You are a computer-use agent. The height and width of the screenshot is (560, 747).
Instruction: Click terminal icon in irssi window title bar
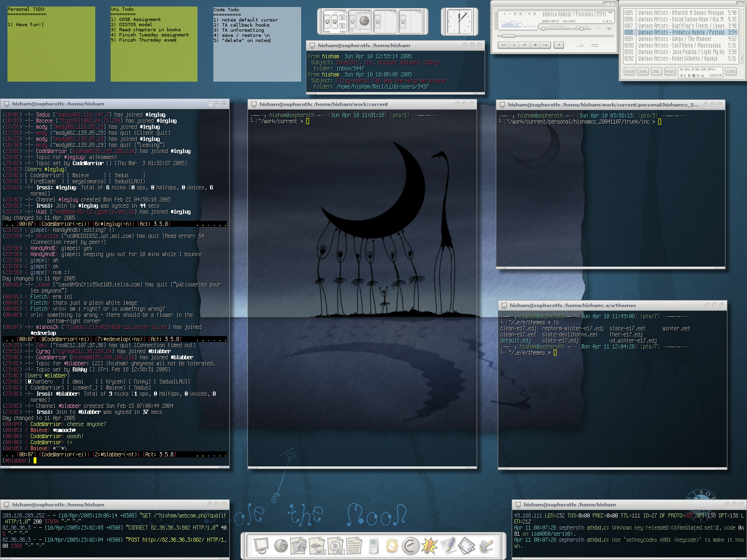[x=7, y=104]
